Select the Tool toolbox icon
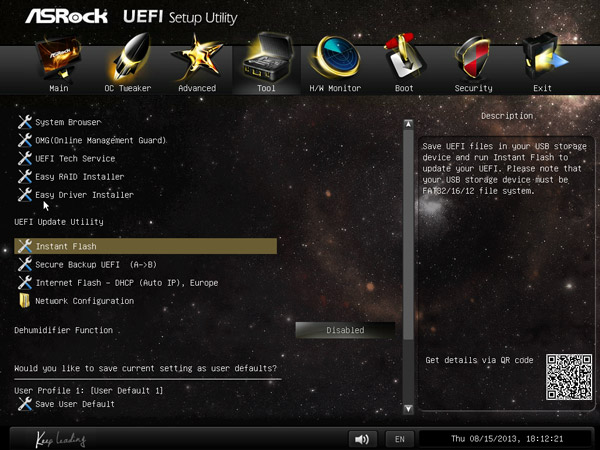The width and height of the screenshot is (600, 450). pos(267,57)
